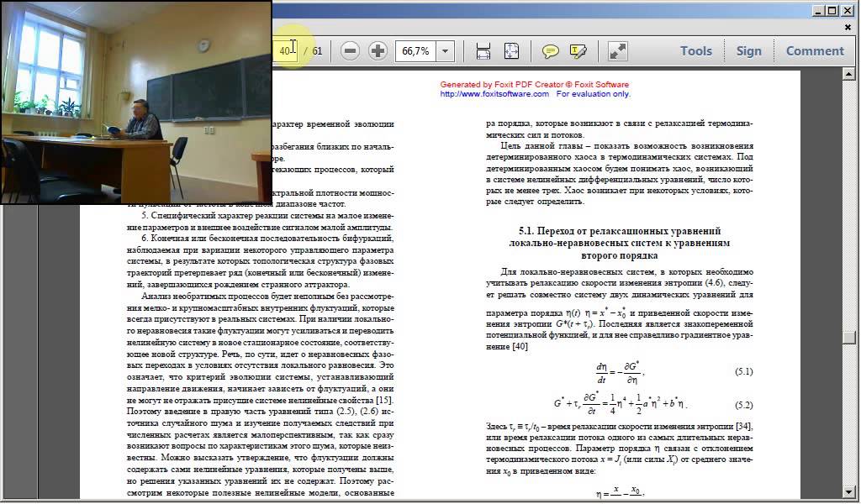Click the webcam video overlay
The height and width of the screenshot is (504, 861).
(136, 102)
